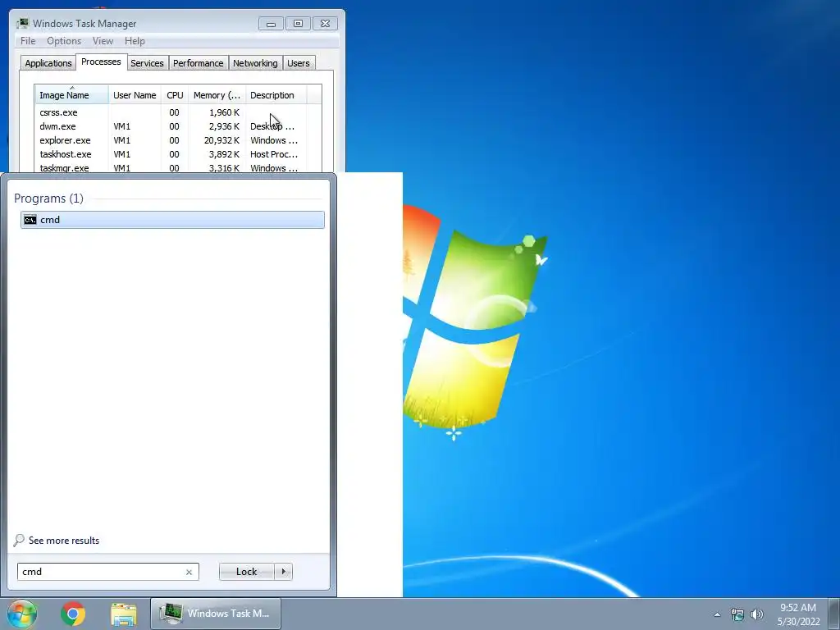Switch to the Users tab
The height and width of the screenshot is (630, 840).
point(299,63)
